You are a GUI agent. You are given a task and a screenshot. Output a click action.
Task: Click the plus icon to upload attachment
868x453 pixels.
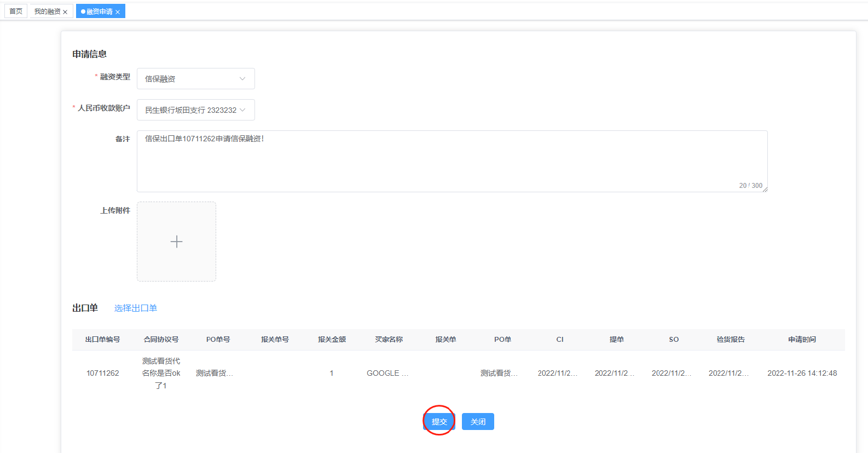coord(176,242)
